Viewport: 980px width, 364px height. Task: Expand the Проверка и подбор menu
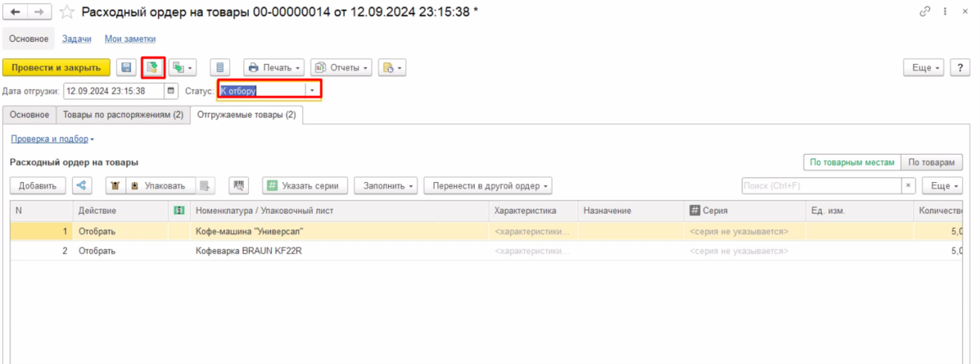point(53,139)
